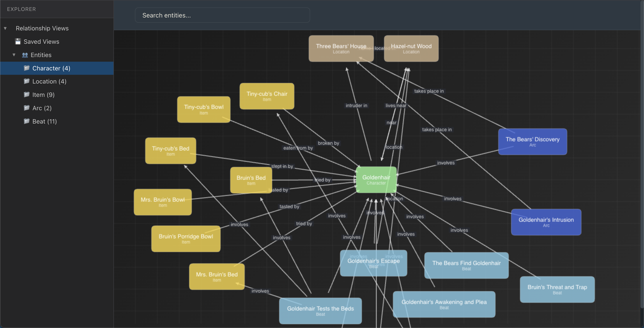Click the Search entities field
The width and height of the screenshot is (644, 328).
222,15
